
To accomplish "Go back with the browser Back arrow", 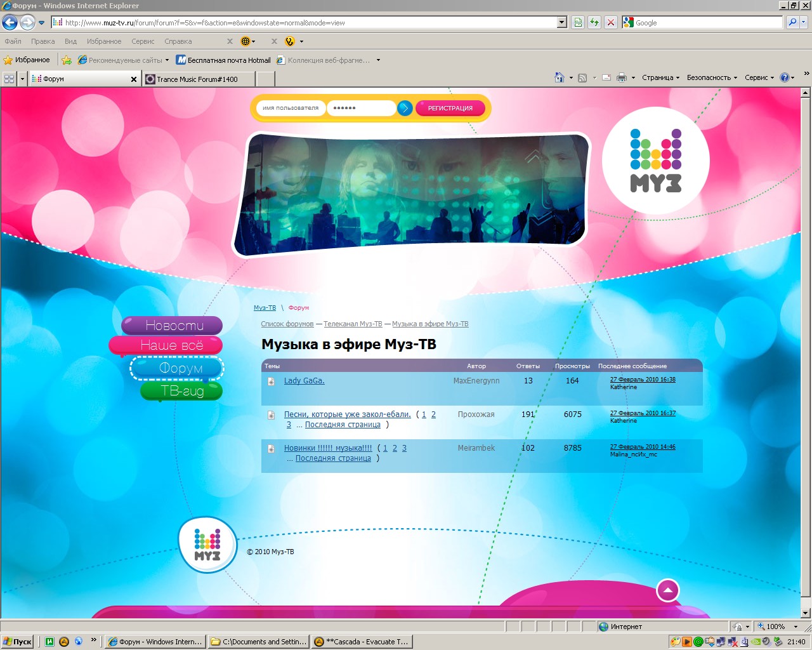I will click(x=10, y=23).
